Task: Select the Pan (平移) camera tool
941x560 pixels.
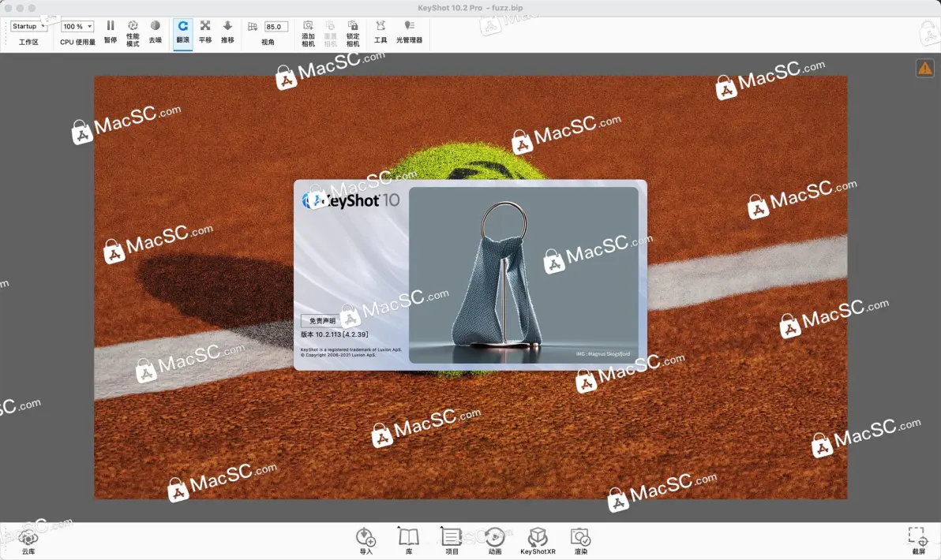Action: click(x=205, y=32)
